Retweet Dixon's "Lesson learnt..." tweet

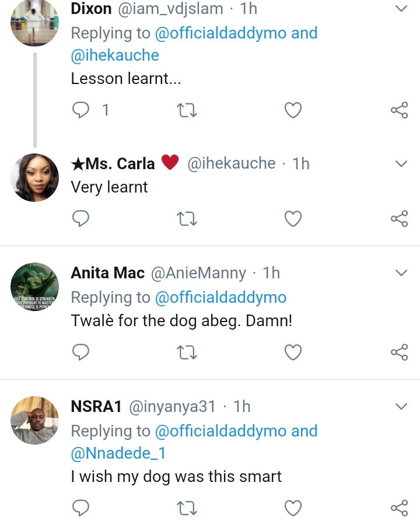[x=187, y=110]
